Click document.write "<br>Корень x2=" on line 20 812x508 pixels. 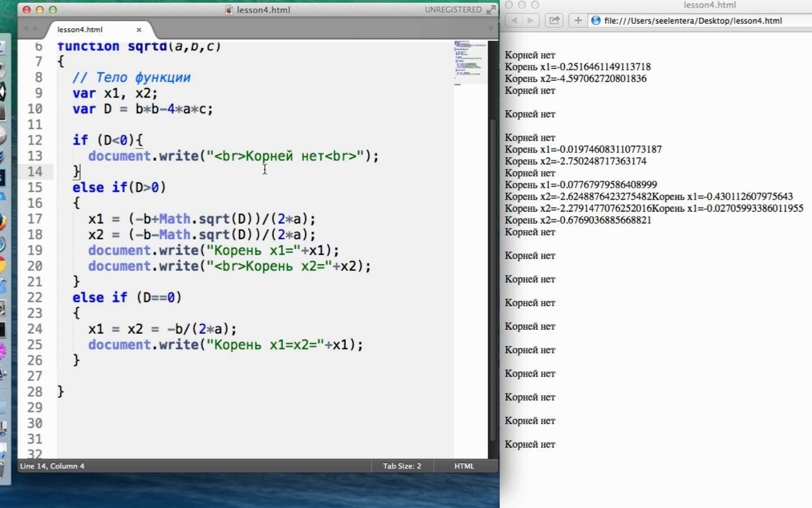pos(230,266)
